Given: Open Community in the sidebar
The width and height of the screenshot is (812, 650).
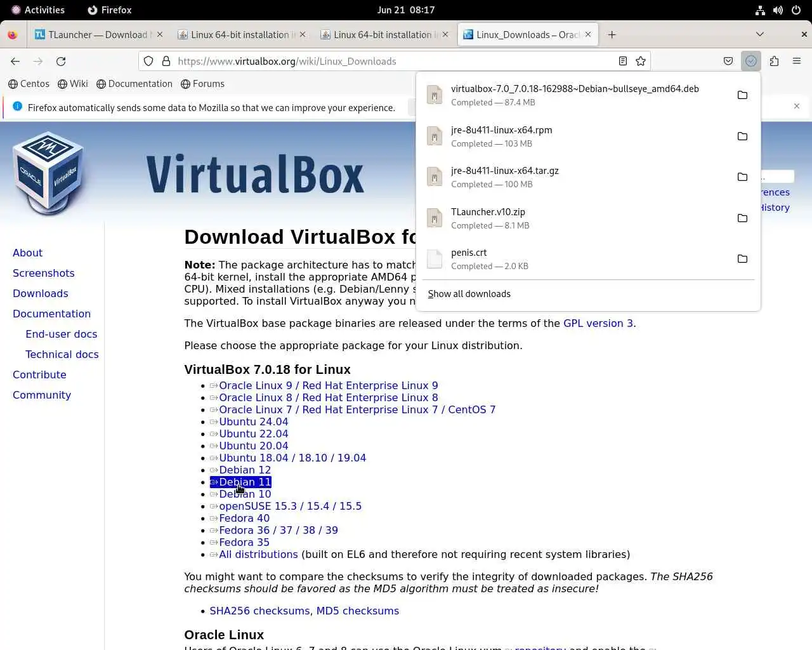Looking at the screenshot, I should (x=42, y=395).
